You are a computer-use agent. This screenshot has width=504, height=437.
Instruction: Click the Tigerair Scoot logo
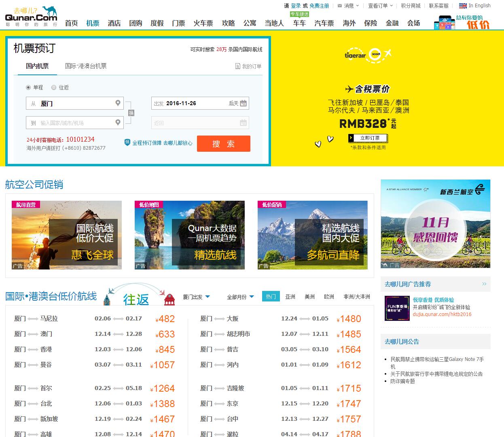tap(368, 54)
